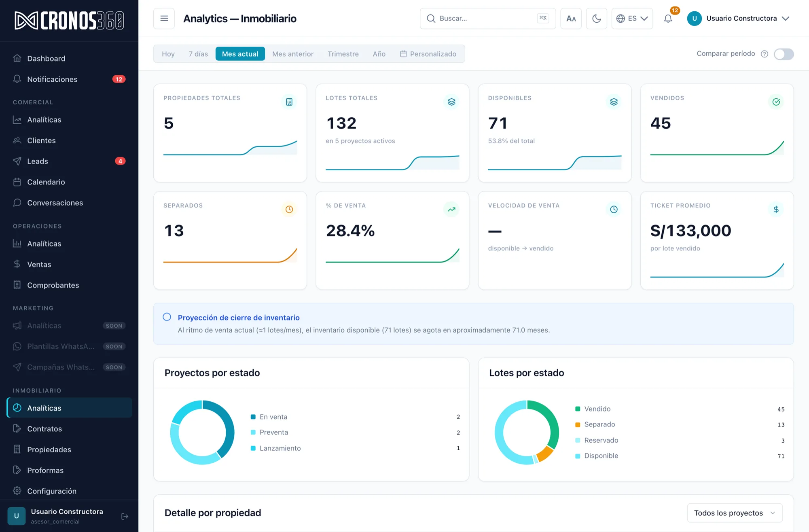Open the ES language dropdown

pyautogui.click(x=632, y=19)
